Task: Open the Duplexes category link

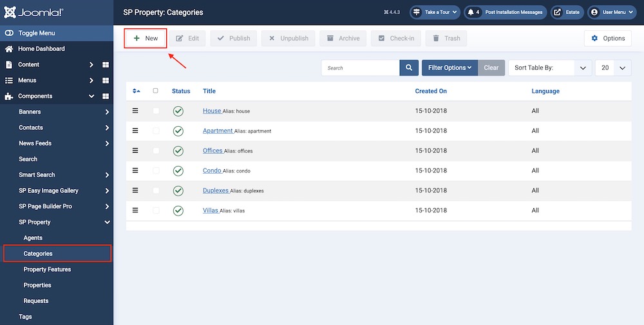Action: [x=215, y=190]
